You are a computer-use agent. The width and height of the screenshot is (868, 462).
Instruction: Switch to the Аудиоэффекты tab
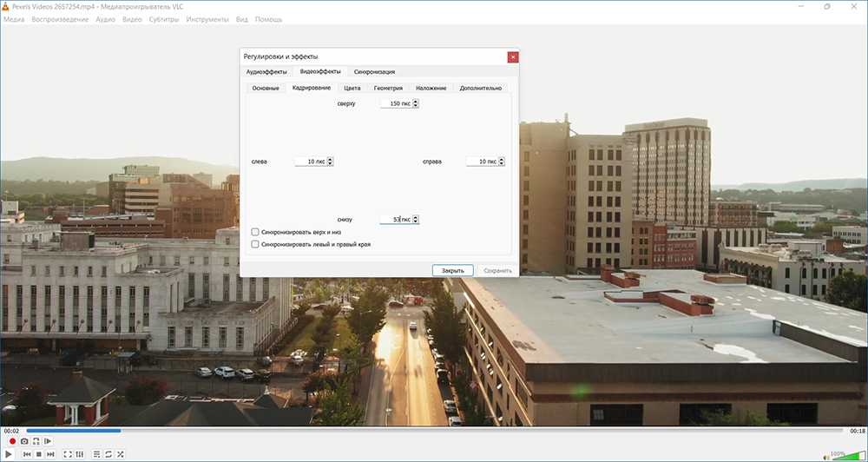click(264, 71)
